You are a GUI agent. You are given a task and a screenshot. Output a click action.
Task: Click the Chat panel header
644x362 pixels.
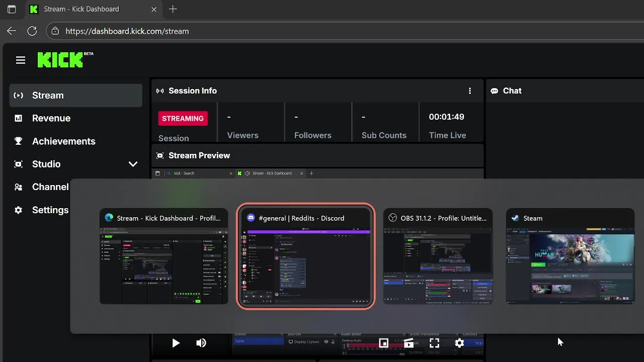[x=512, y=91]
